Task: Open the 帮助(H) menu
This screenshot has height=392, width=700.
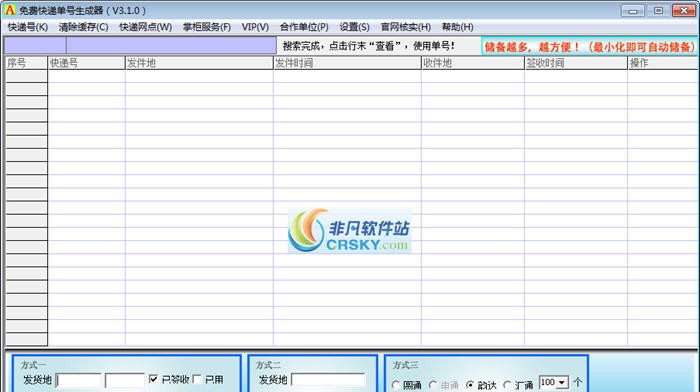Action: click(x=457, y=27)
